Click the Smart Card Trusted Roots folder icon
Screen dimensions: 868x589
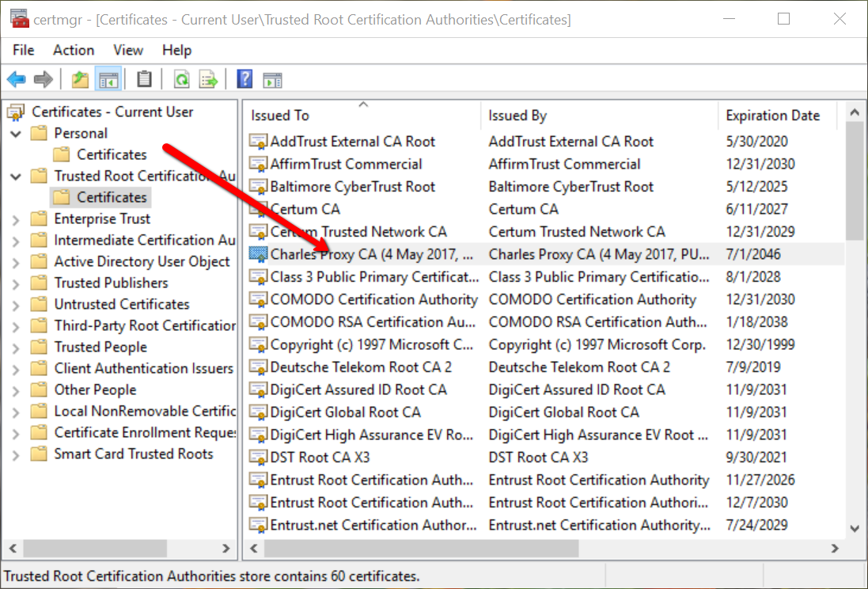(39, 454)
